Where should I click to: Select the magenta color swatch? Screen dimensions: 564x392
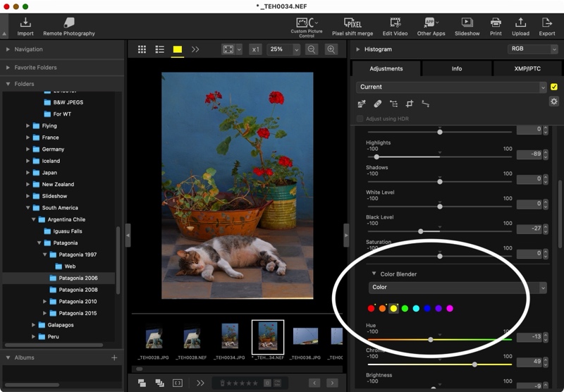click(x=450, y=308)
